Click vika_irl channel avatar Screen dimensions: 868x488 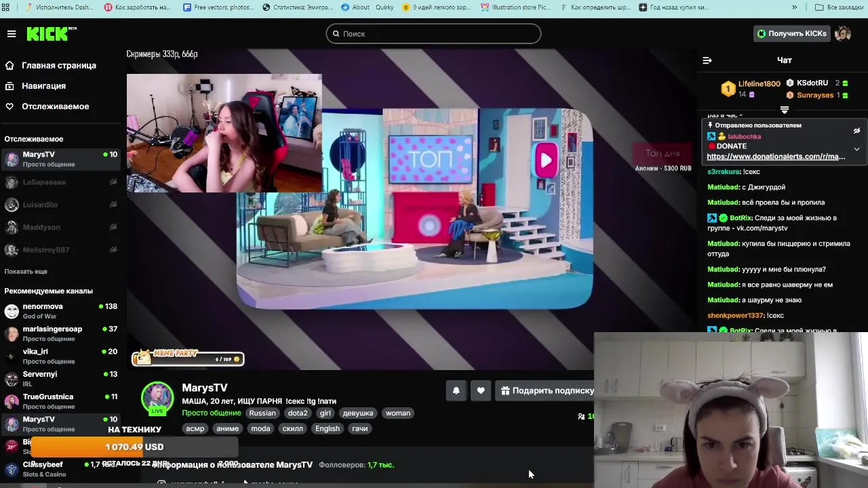pyautogui.click(x=12, y=357)
